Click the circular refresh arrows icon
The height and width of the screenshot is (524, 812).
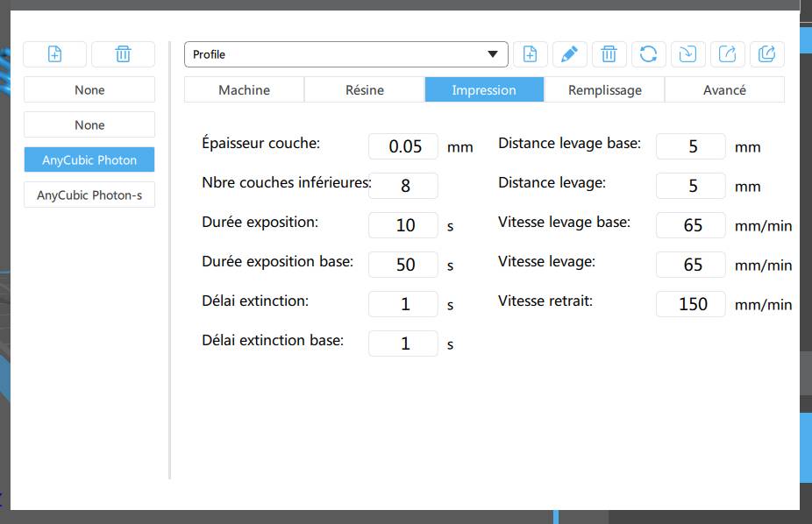[648, 54]
